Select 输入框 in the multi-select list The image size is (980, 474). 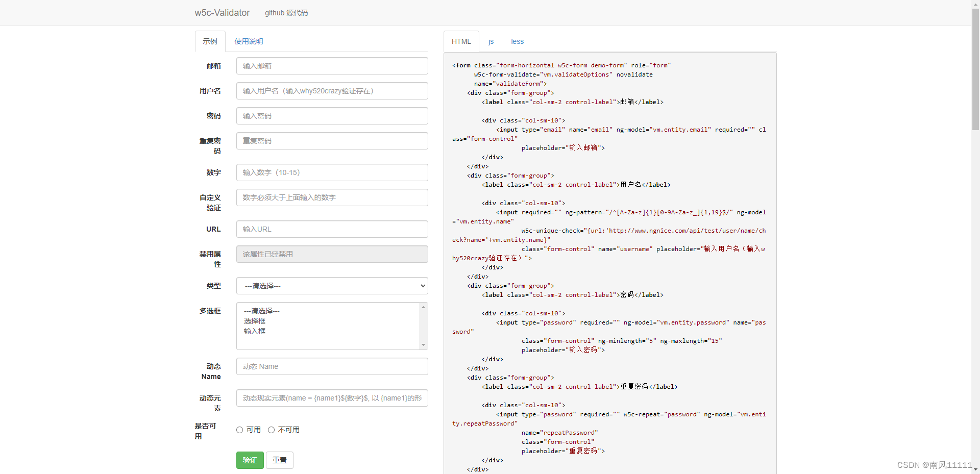point(255,331)
